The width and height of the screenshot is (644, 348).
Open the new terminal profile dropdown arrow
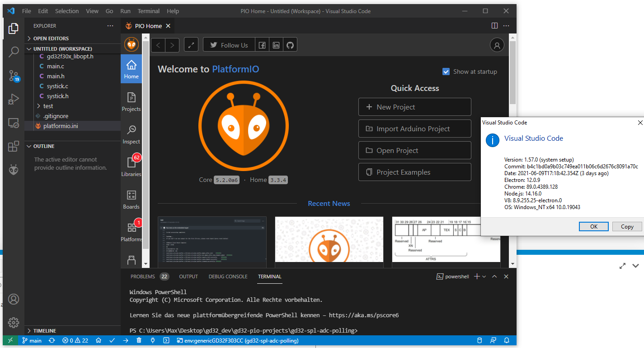pyautogui.click(x=484, y=276)
